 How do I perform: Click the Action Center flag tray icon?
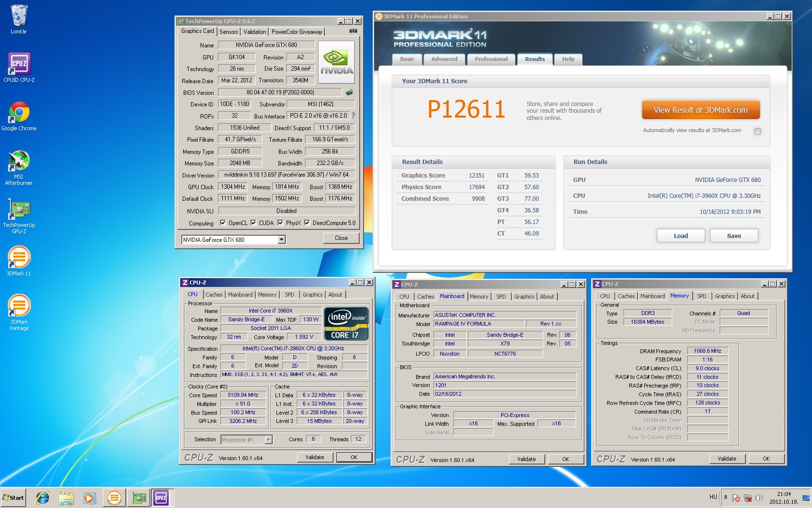click(x=736, y=498)
